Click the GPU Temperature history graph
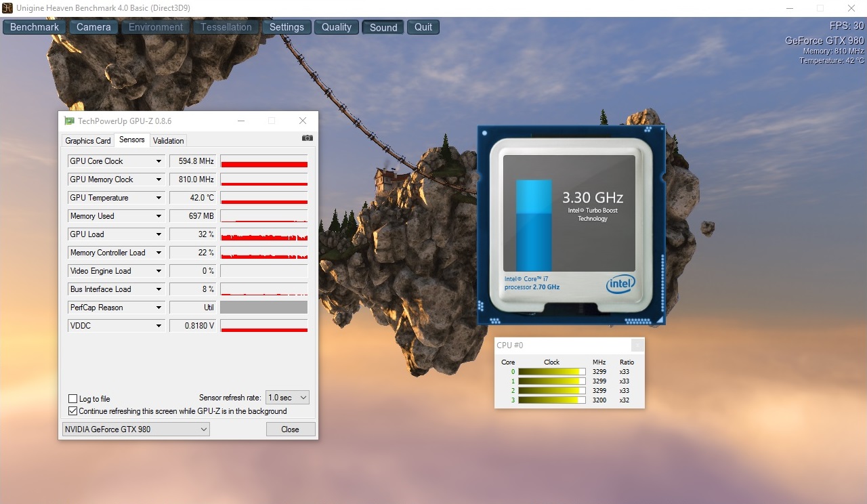The height and width of the screenshot is (504, 867). point(264,198)
